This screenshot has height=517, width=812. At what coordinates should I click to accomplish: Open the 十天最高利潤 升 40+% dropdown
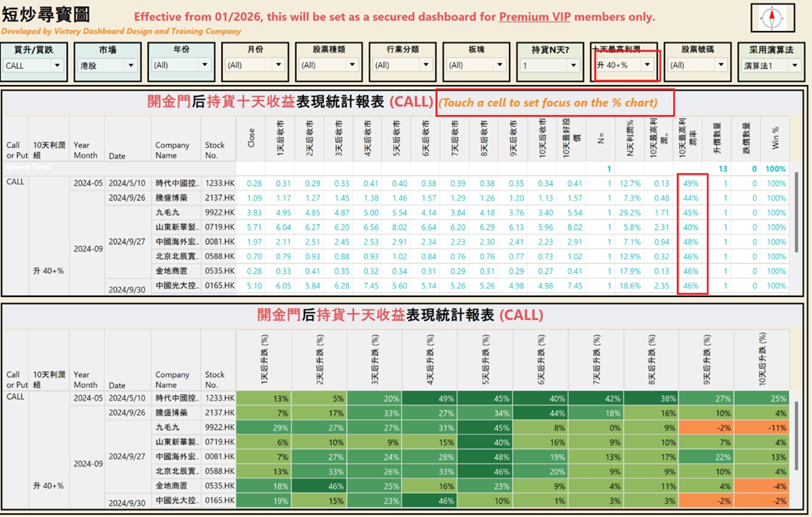click(647, 66)
